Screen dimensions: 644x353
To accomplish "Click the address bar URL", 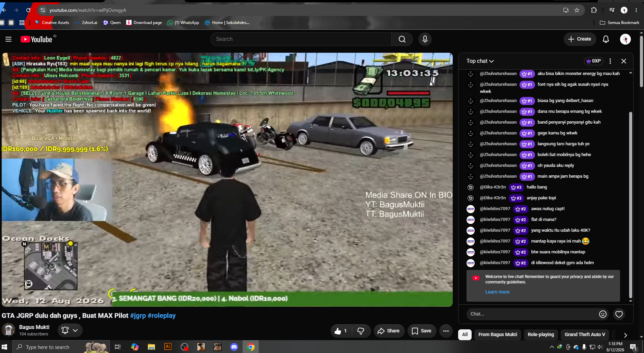I will 88,10.
